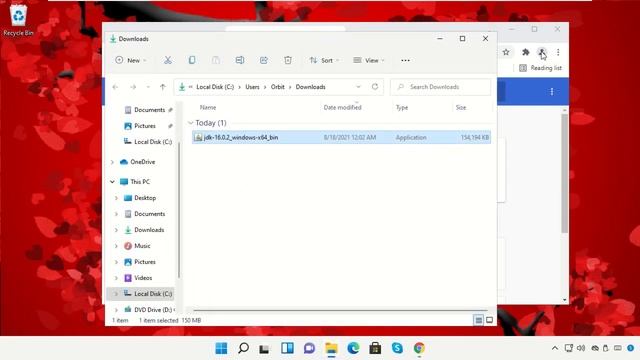Image resolution: width=640 pixels, height=360 pixels.
Task: Expand Music folder in tree
Action: coord(116,246)
